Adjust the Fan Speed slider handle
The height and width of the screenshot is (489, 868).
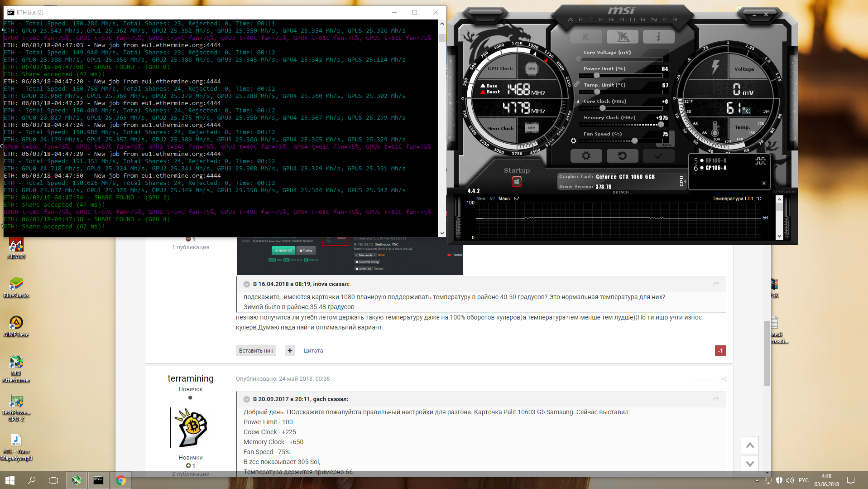(635, 141)
